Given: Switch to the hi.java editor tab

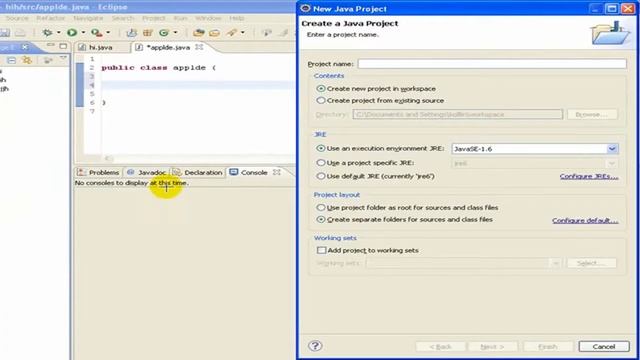Looking at the screenshot, I should (100, 47).
